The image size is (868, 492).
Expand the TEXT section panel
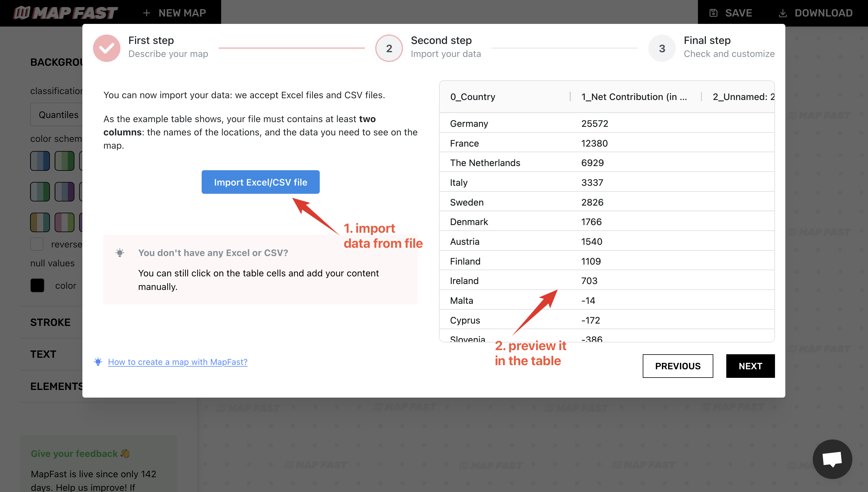[x=43, y=354]
